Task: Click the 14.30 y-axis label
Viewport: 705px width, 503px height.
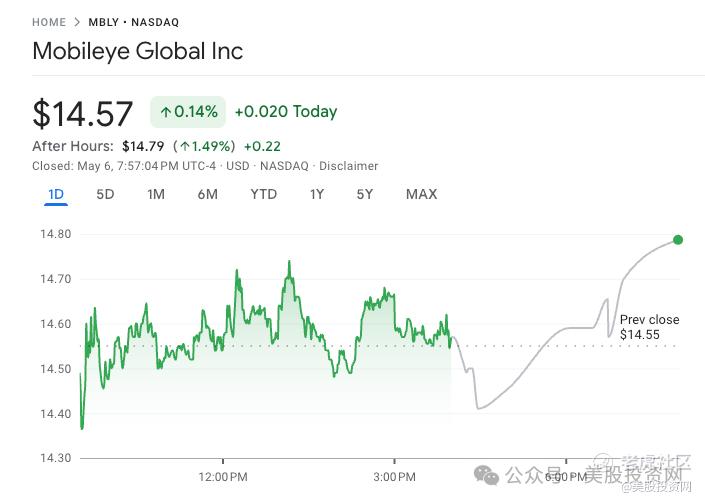Action: (56, 458)
